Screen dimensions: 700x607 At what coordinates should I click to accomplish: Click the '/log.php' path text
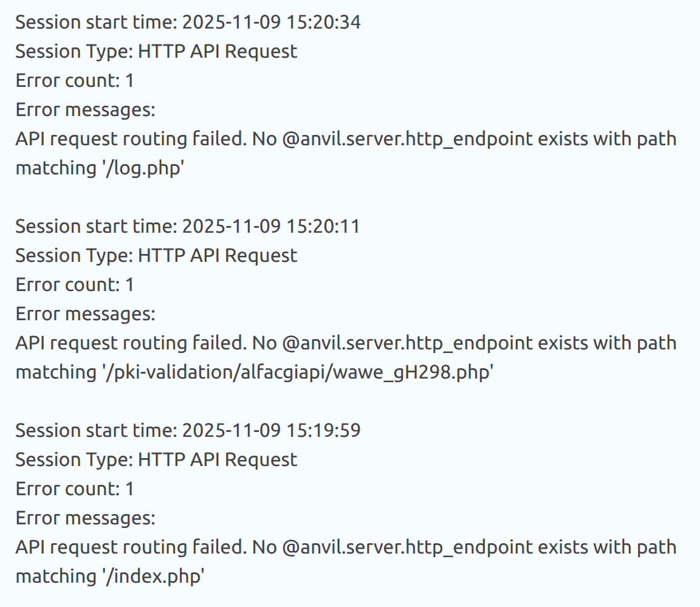(x=143, y=168)
